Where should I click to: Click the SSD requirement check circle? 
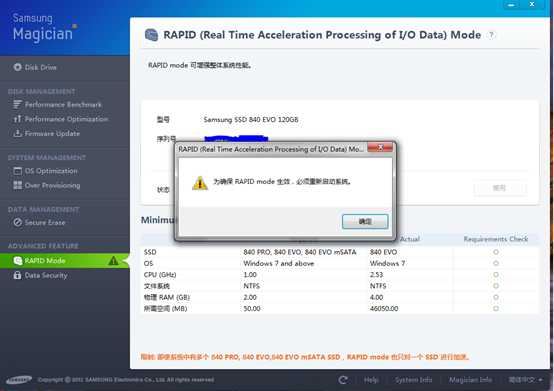point(496,252)
